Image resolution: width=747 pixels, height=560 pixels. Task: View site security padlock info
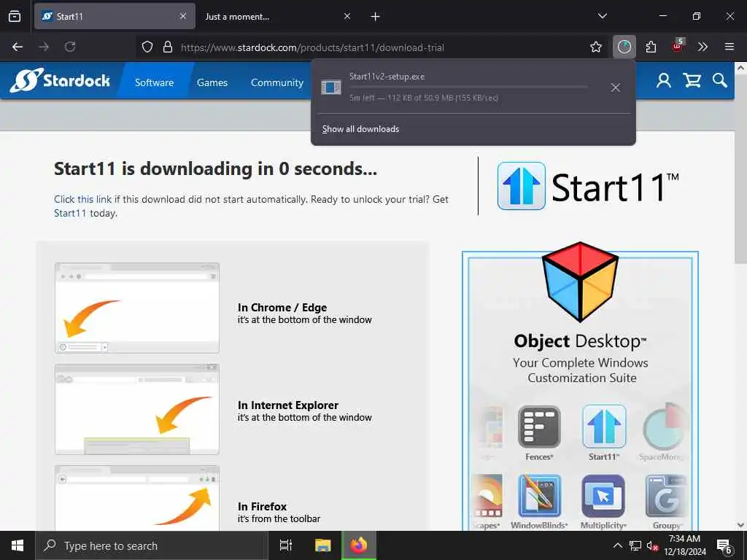click(x=167, y=47)
